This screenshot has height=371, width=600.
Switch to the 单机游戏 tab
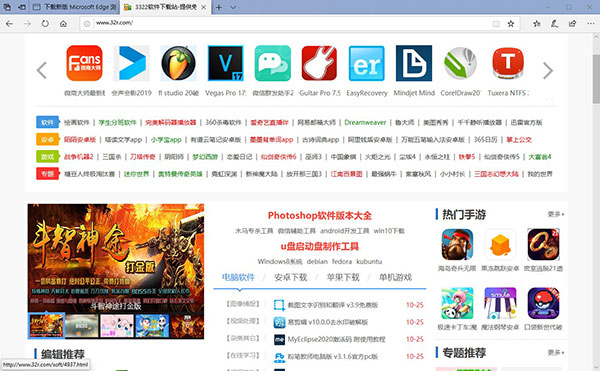point(395,277)
